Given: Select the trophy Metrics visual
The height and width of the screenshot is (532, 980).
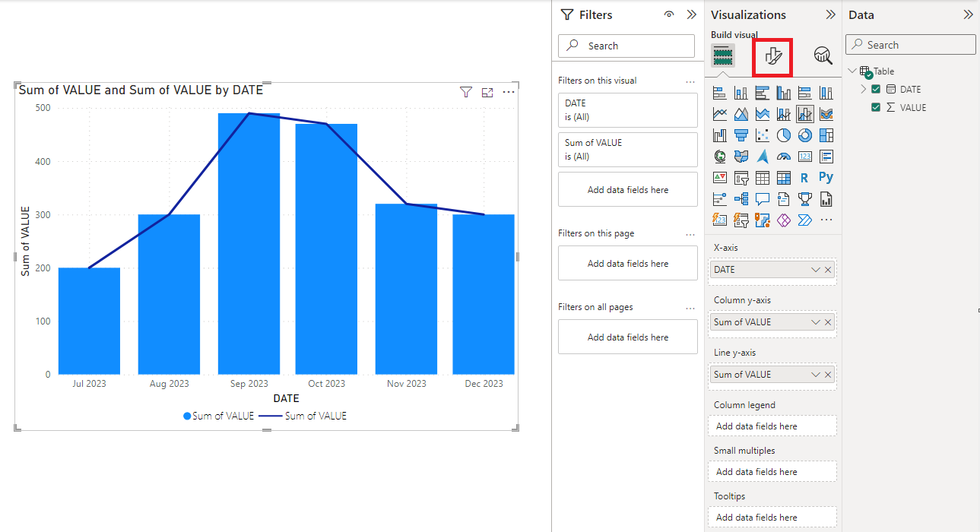Looking at the screenshot, I should (805, 200).
